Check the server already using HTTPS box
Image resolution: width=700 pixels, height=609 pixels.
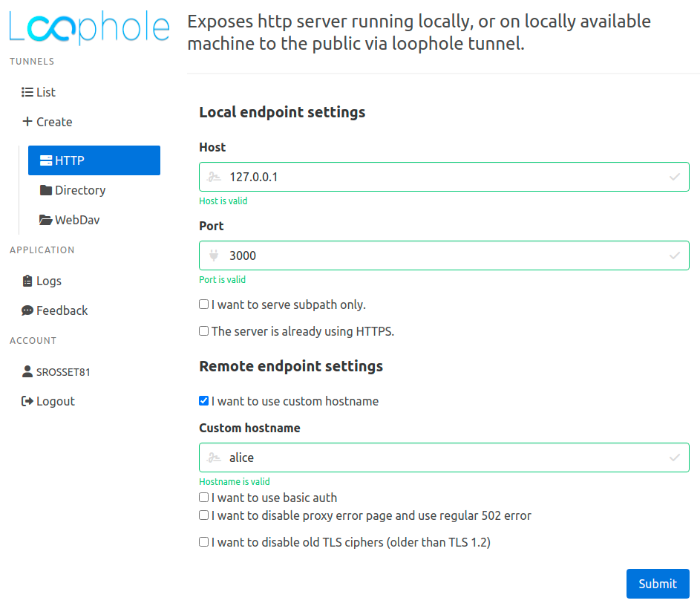(204, 331)
